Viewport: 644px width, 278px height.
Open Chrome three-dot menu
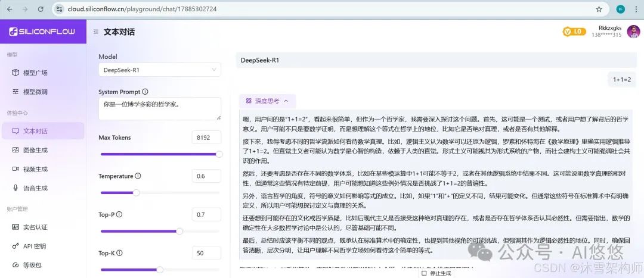(636, 9)
